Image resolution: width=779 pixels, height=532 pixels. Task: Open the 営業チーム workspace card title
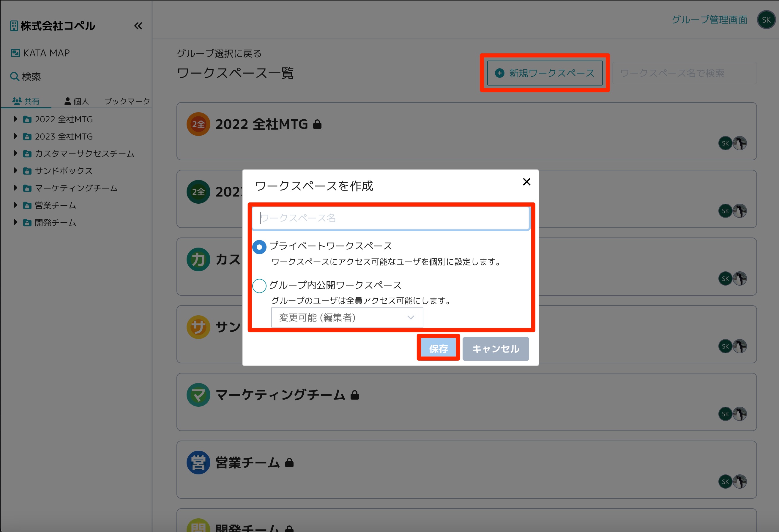[247, 463]
